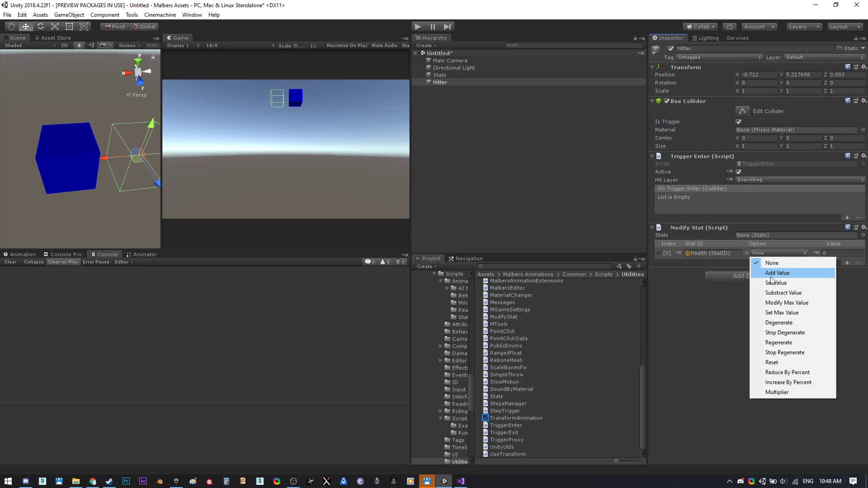Toggle the Trigger Enter Active checkbox
868x488 pixels.
(x=739, y=172)
